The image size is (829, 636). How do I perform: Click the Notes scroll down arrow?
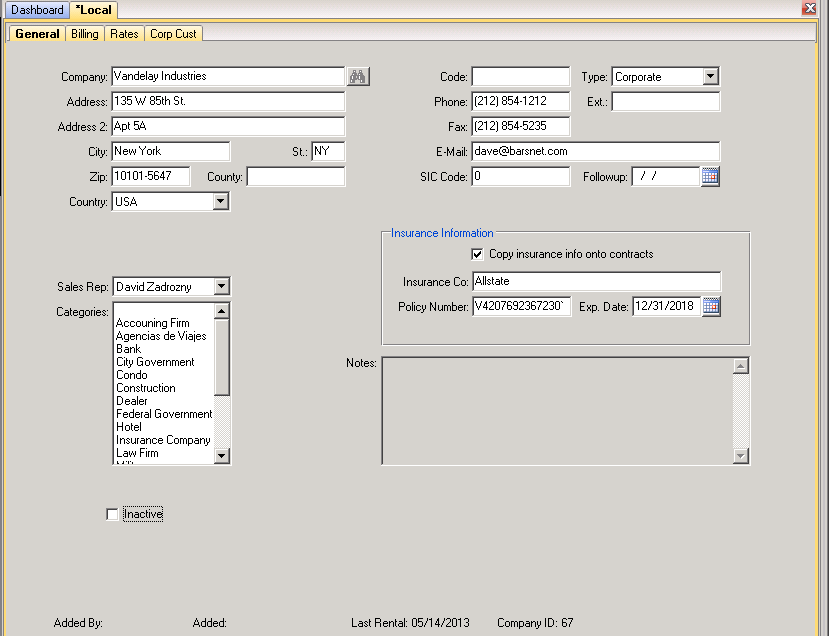741,456
